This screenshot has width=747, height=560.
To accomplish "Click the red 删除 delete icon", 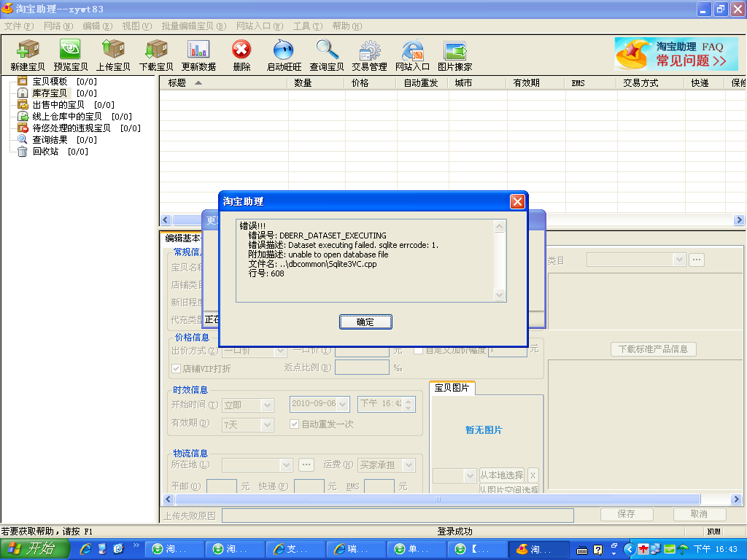I will tap(241, 55).
